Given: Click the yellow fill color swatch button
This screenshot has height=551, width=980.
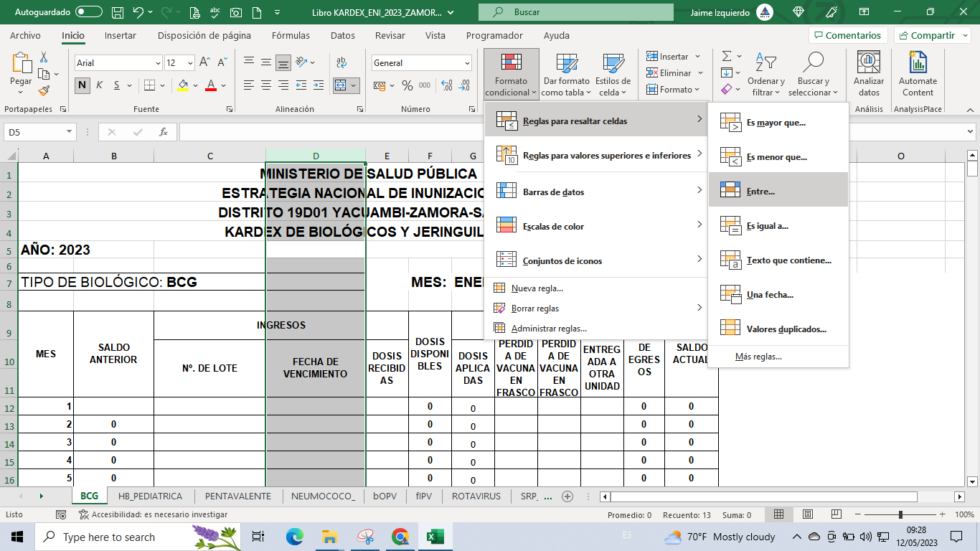Looking at the screenshot, I should (183, 85).
